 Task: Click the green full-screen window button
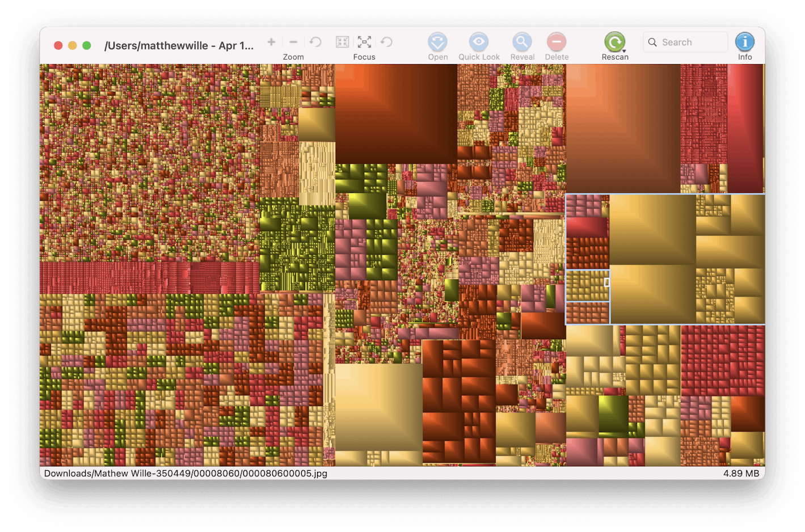pyautogui.click(x=87, y=45)
